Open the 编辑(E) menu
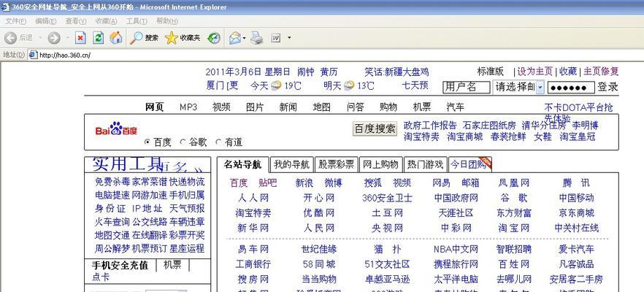The width and height of the screenshot is (644, 292). [45, 21]
